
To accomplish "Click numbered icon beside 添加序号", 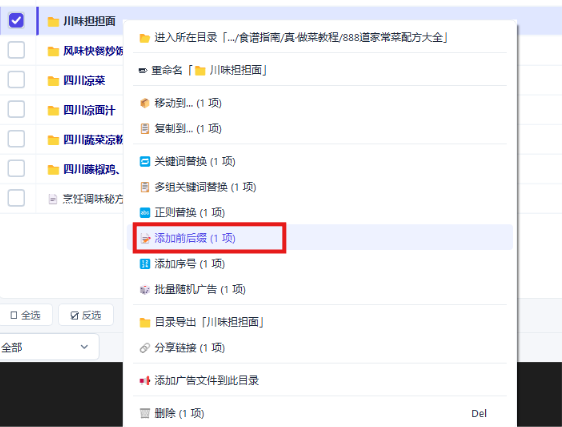I will tap(144, 264).
